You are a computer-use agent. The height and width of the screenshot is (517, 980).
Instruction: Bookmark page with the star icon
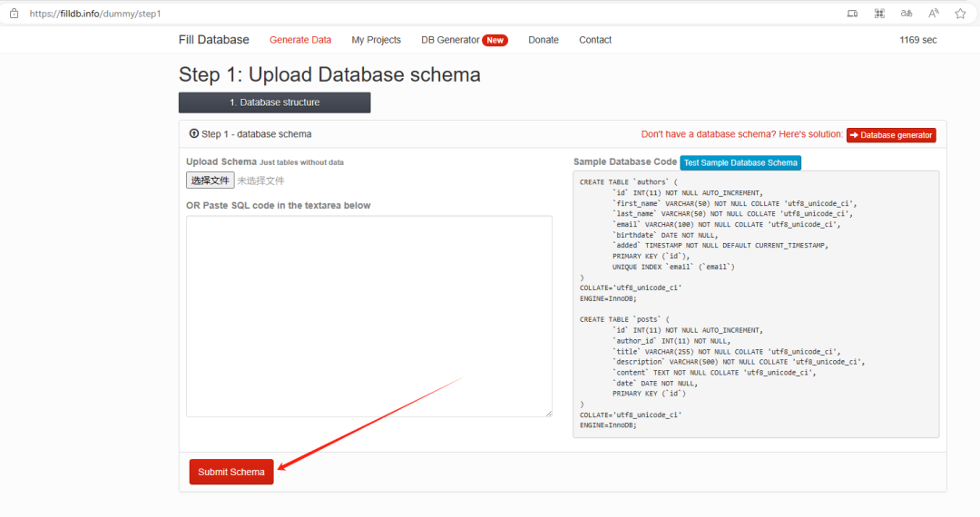coord(961,13)
